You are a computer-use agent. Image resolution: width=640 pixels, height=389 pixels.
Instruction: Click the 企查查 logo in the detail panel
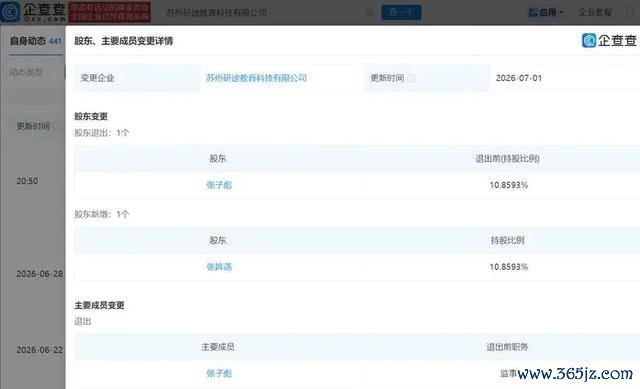coord(609,40)
